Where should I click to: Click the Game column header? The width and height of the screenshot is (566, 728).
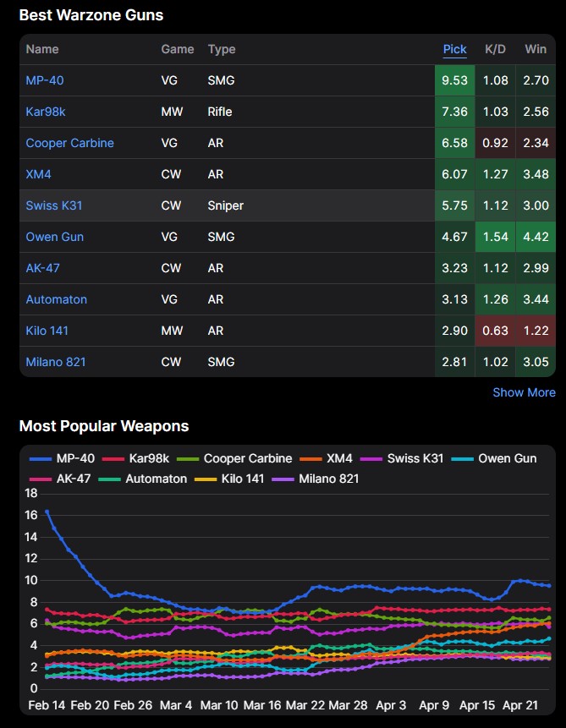click(x=178, y=49)
